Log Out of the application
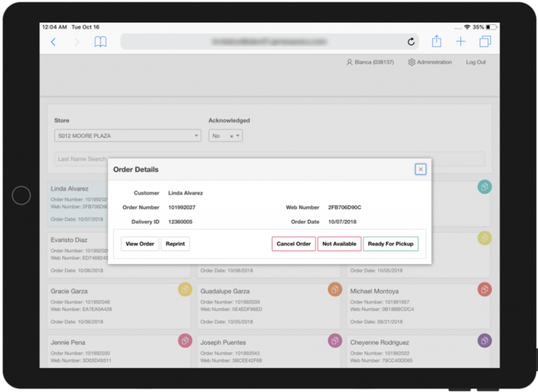The image size is (538, 392). tap(476, 62)
